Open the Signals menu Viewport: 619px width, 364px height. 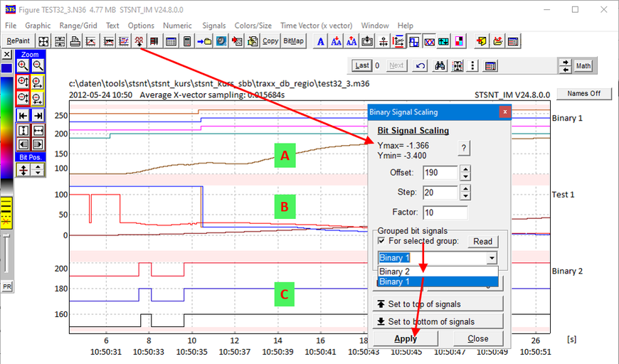pyautogui.click(x=214, y=26)
